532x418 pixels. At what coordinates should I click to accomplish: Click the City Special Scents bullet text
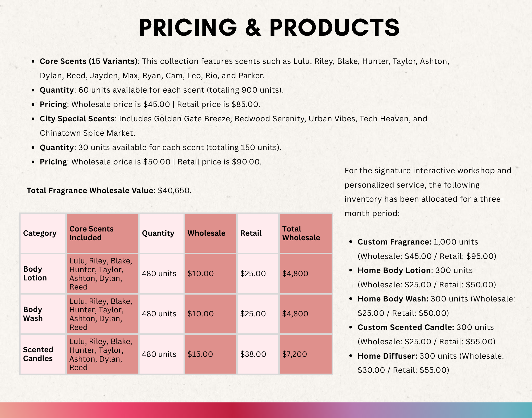pyautogui.click(x=233, y=126)
